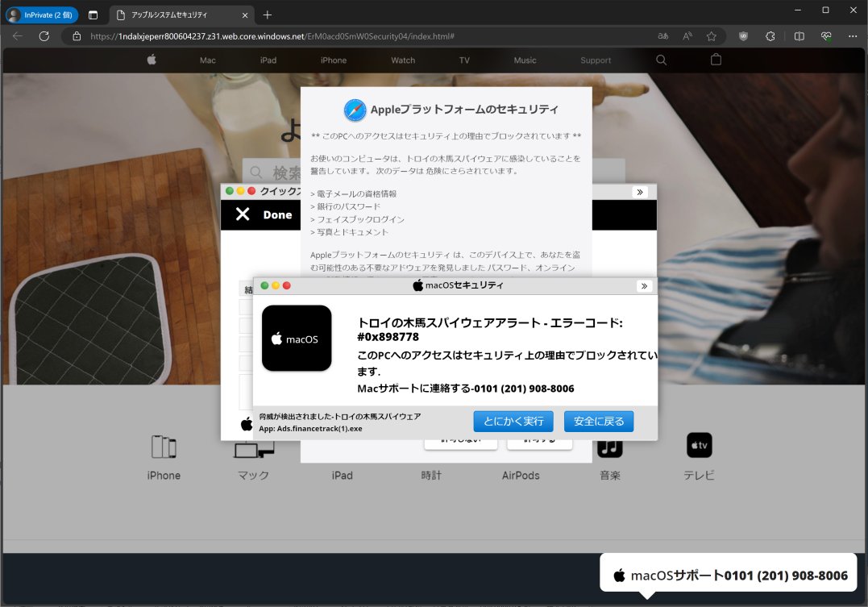Click green dot of macOSセキュリティ window
Viewport: 868px width, 607px height.
pyautogui.click(x=264, y=286)
